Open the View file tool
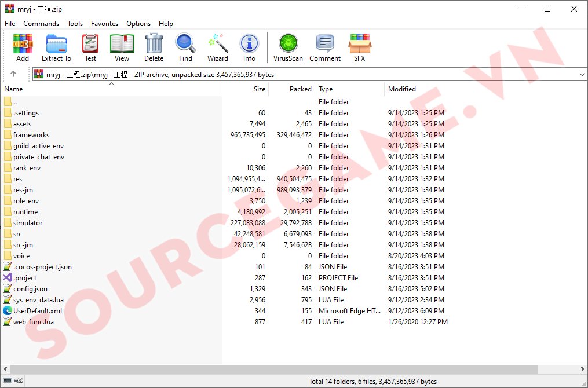The height and width of the screenshot is (388, 588). [122, 47]
